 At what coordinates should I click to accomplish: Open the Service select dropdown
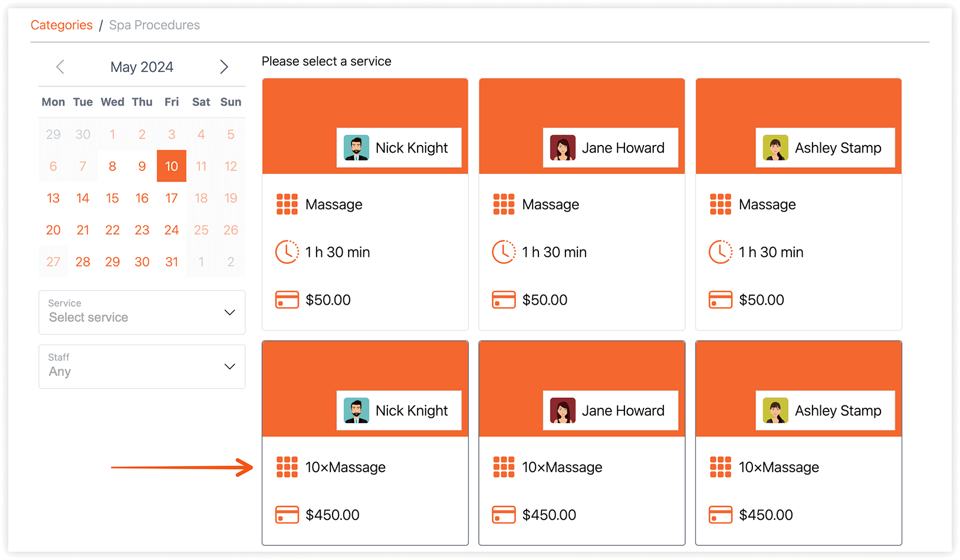pyautogui.click(x=142, y=312)
